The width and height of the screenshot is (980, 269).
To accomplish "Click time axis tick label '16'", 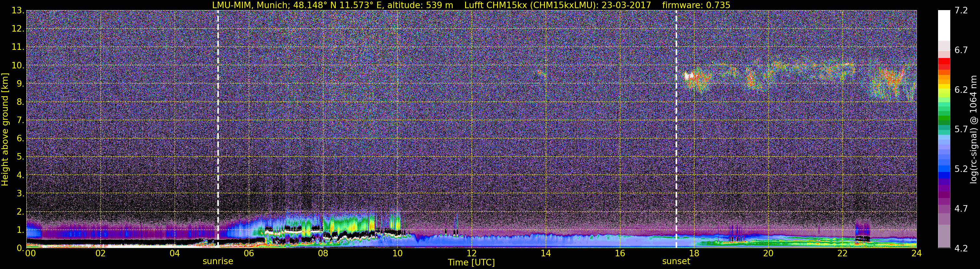I will point(620,253).
